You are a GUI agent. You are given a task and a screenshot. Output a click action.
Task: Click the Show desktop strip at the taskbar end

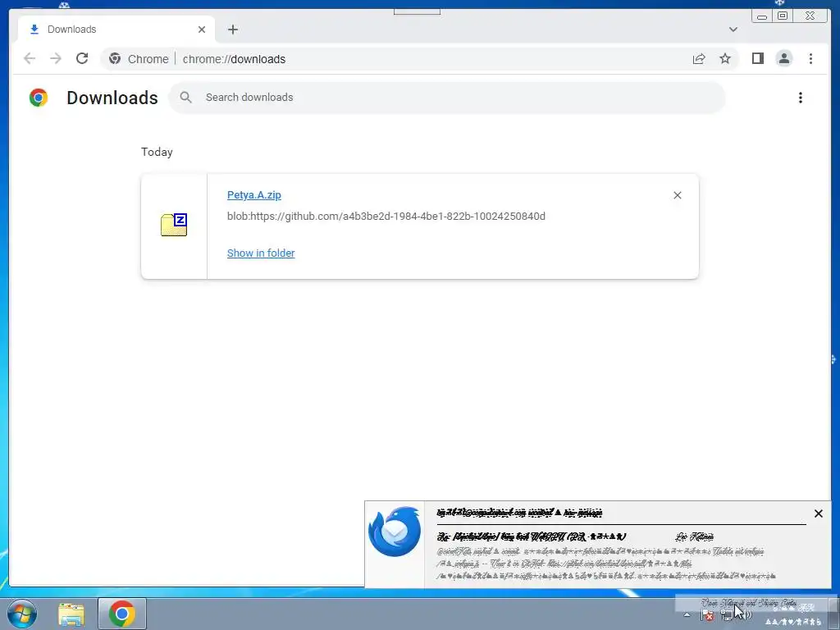click(x=834, y=614)
